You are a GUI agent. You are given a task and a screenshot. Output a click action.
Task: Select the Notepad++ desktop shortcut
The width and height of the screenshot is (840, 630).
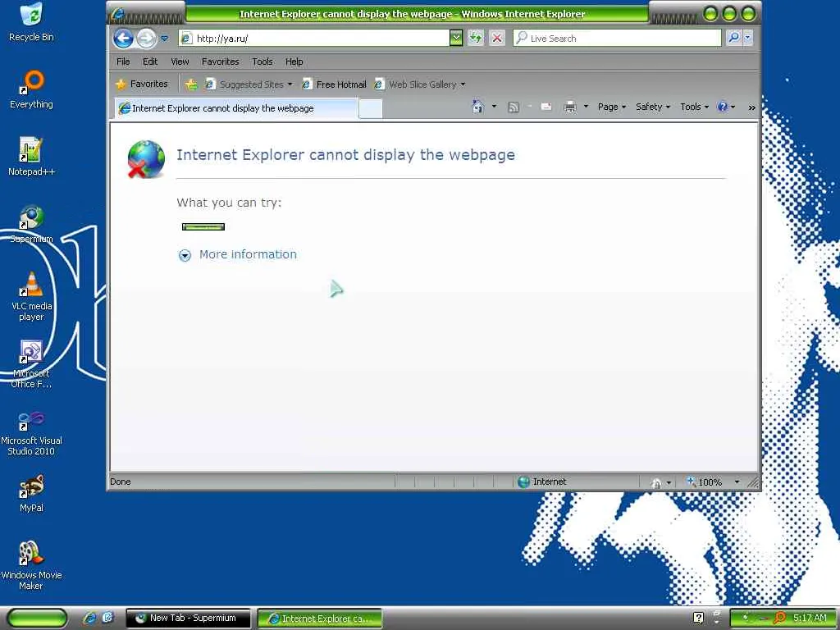[31, 157]
